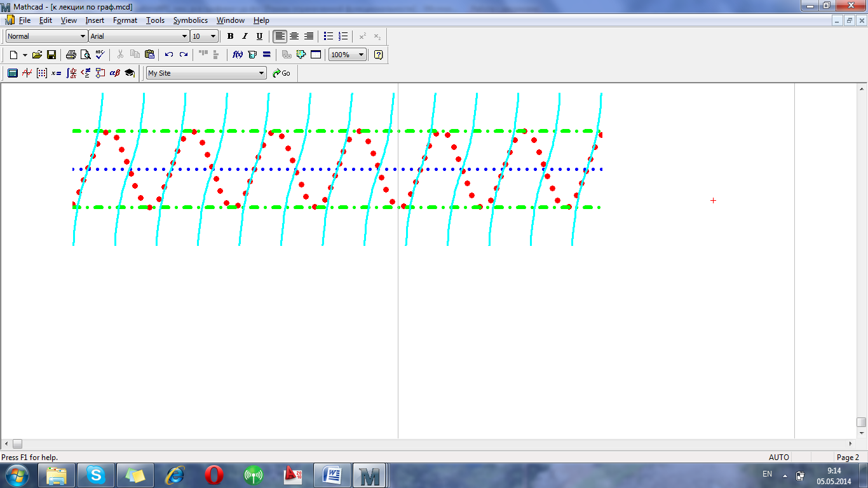Image resolution: width=868 pixels, height=488 pixels.
Task: Expand the My Site address dropdown
Action: tap(261, 73)
